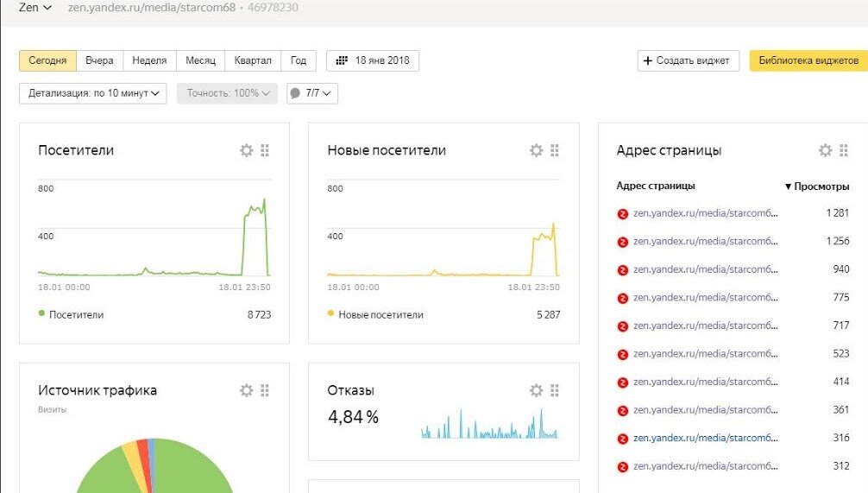This screenshot has height=493, width=868.
Task: Switch to the Год period
Action: coord(299,60)
